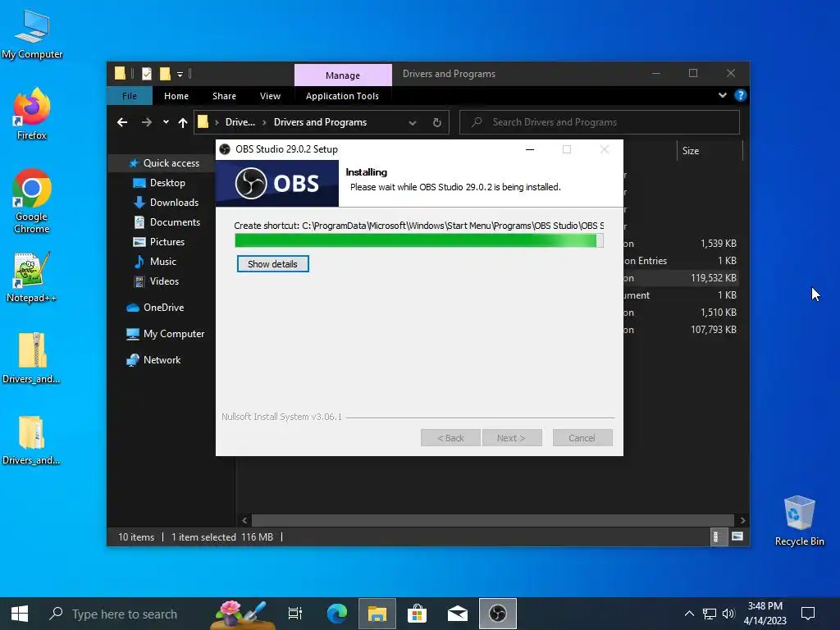Switch to File Explorer taskbar icon

click(377, 614)
